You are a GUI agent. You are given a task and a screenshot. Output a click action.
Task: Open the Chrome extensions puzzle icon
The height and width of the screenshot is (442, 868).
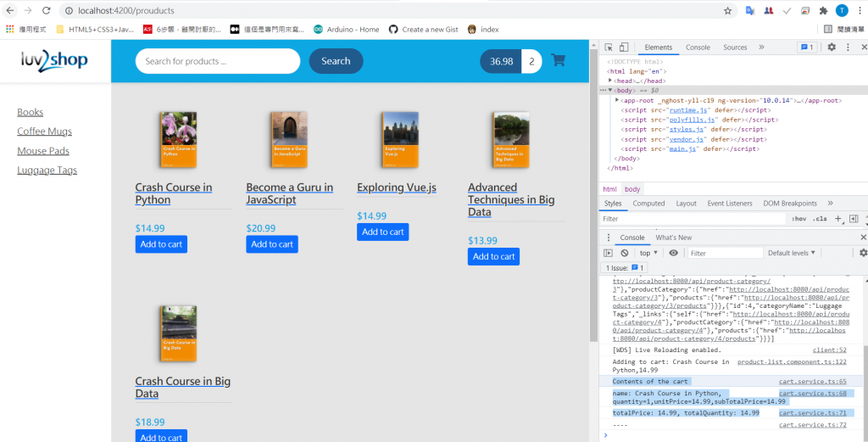point(823,10)
